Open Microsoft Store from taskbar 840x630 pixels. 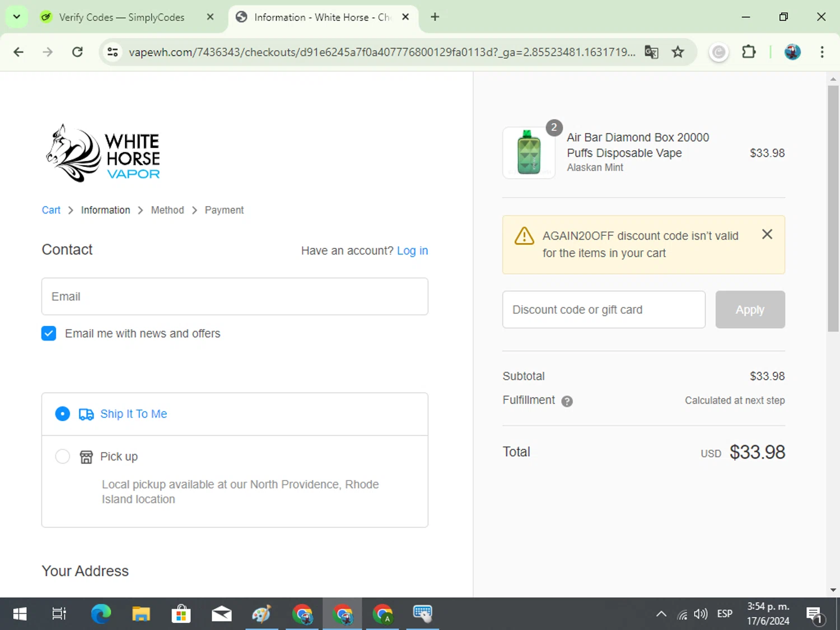click(x=181, y=614)
